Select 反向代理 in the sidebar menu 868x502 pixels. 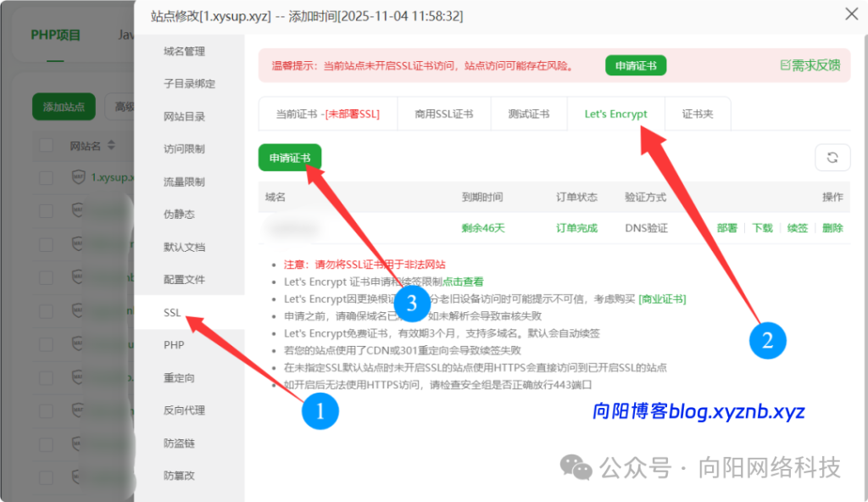pyautogui.click(x=184, y=410)
